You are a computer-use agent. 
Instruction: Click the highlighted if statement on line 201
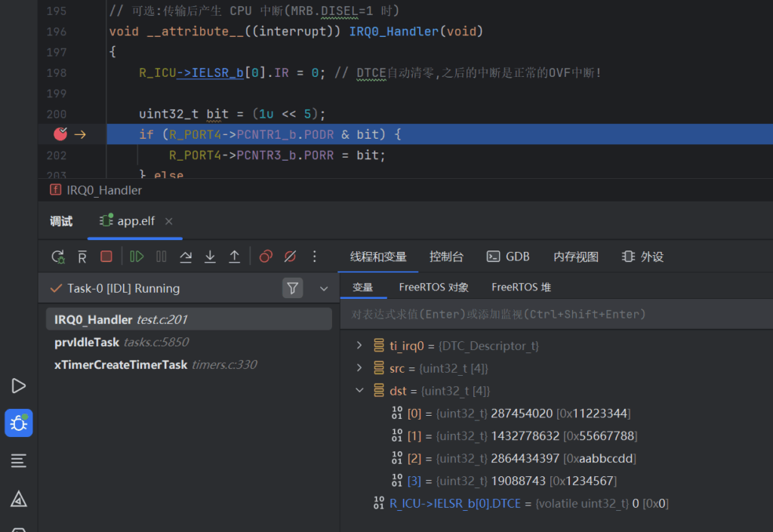[270, 134]
